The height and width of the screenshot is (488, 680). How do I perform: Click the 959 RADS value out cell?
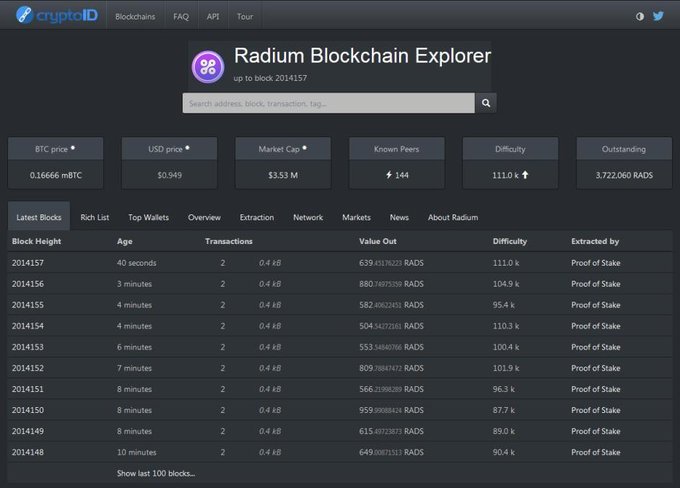[391, 410]
